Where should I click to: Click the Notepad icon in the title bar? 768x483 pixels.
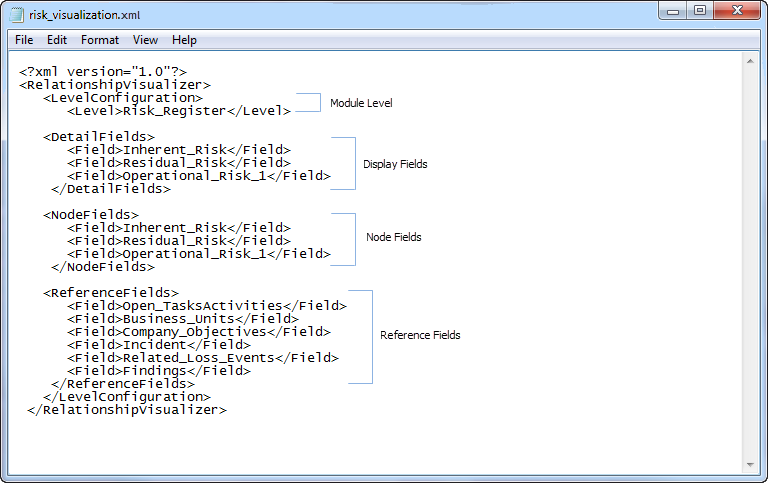(x=17, y=15)
